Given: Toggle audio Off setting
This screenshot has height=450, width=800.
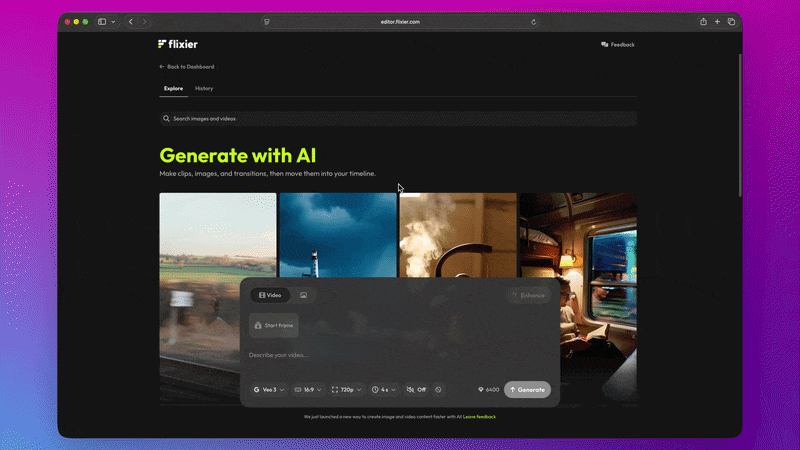Looking at the screenshot, I should [416, 389].
